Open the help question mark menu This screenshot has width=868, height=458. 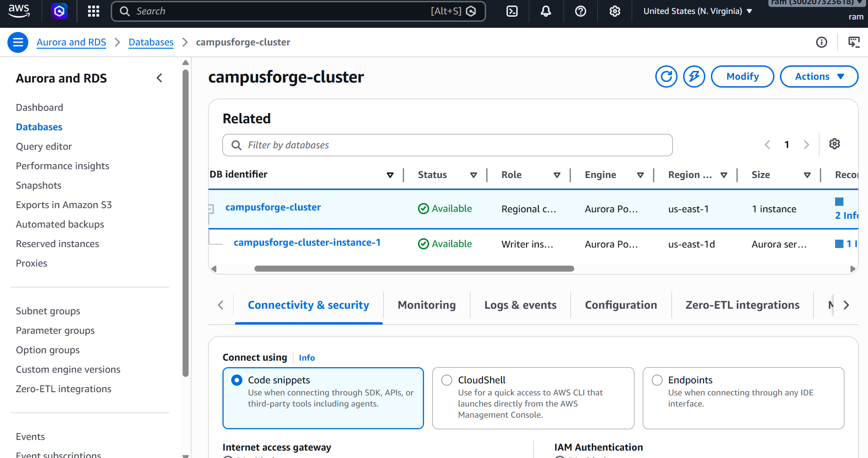(581, 11)
